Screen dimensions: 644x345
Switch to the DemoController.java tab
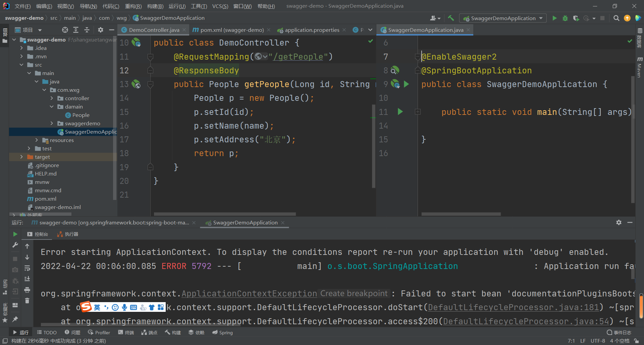154,30
